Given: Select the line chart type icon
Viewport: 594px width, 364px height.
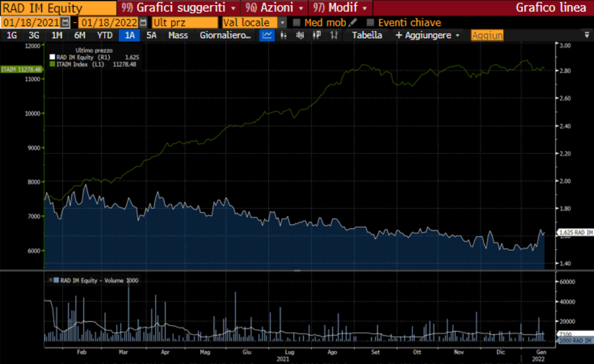Looking at the screenshot, I should [x=267, y=35].
